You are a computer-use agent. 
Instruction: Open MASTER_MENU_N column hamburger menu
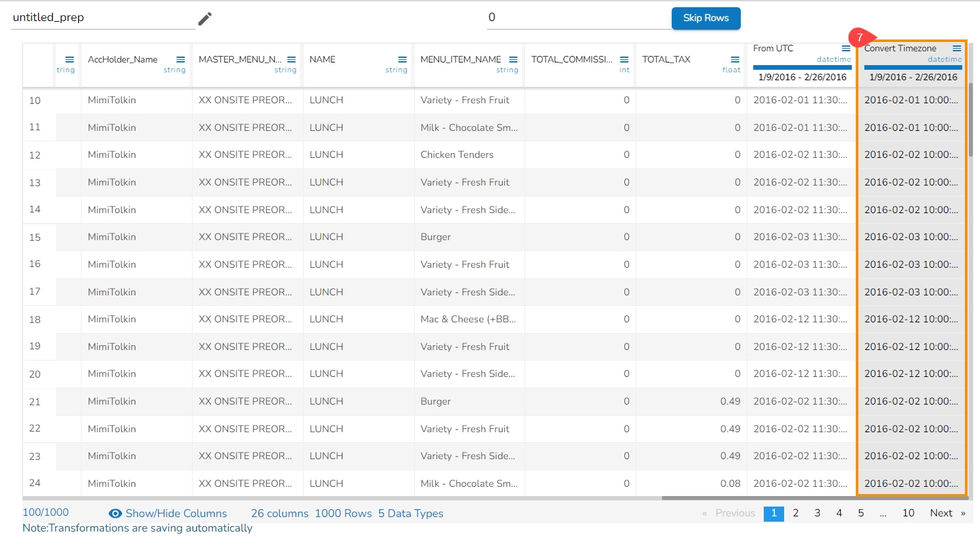[291, 59]
